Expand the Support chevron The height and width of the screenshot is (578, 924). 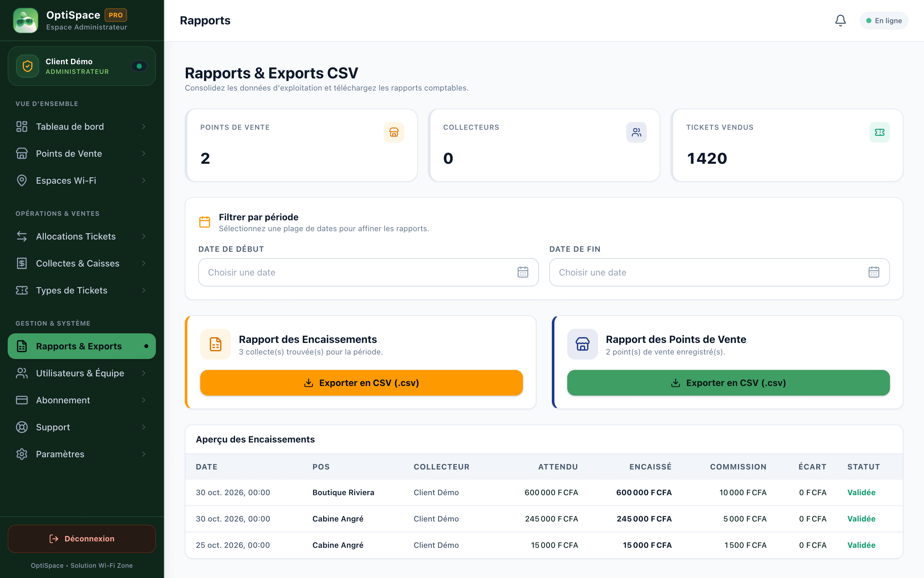pos(143,427)
